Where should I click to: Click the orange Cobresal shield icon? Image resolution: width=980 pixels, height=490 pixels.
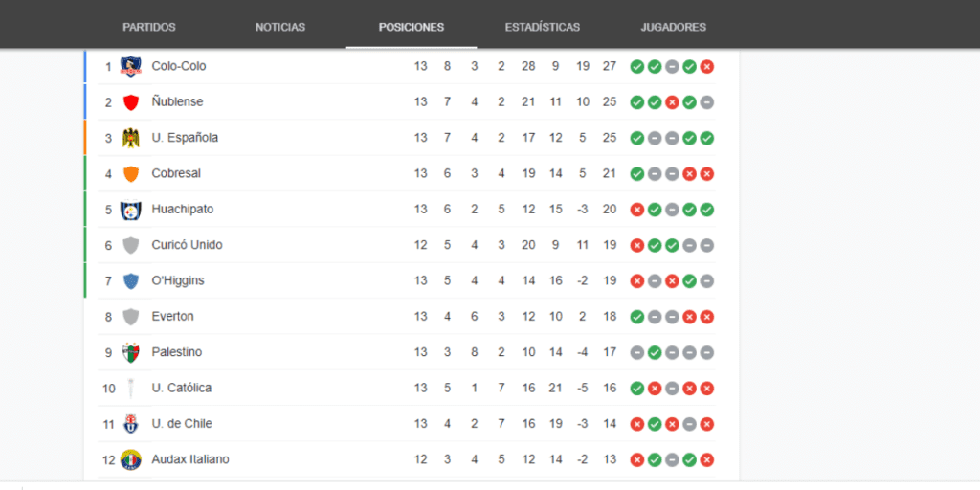(x=130, y=174)
